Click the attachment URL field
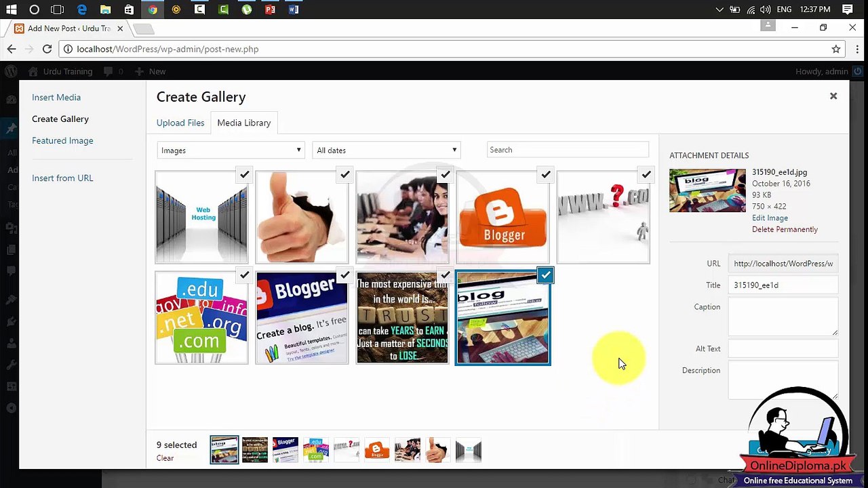This screenshot has width=868, height=488. pos(783,264)
